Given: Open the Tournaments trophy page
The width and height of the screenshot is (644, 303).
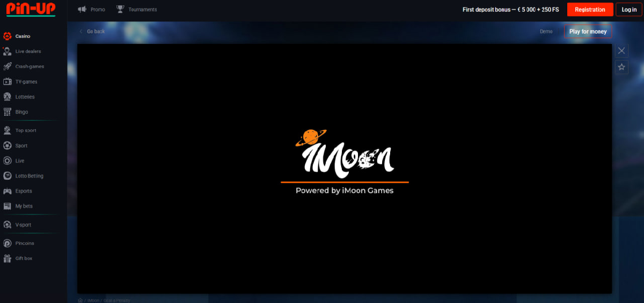Looking at the screenshot, I should point(137,10).
